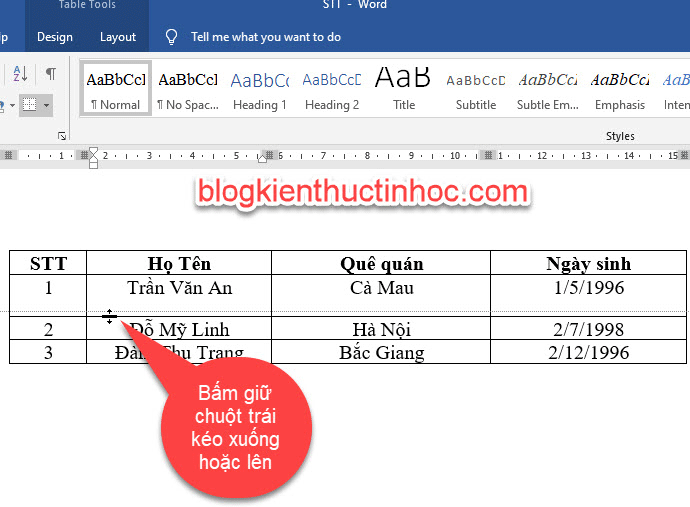The height and width of the screenshot is (507, 690).
Task: Click Tell me what you want to do
Action: pyautogui.click(x=266, y=37)
